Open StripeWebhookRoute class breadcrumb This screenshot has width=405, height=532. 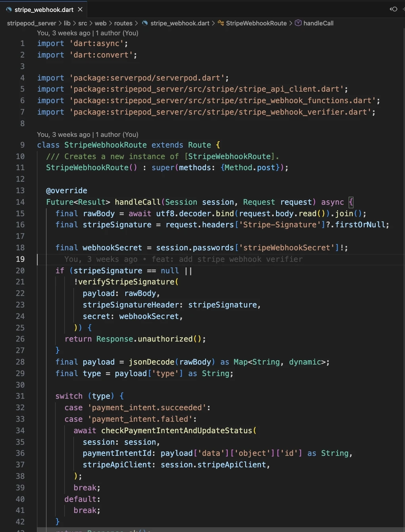click(256, 23)
